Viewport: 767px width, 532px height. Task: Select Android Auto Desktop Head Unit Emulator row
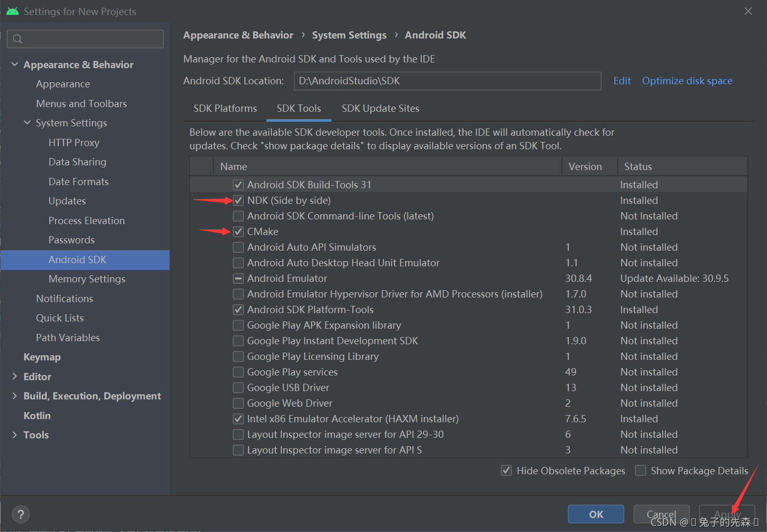coord(468,263)
